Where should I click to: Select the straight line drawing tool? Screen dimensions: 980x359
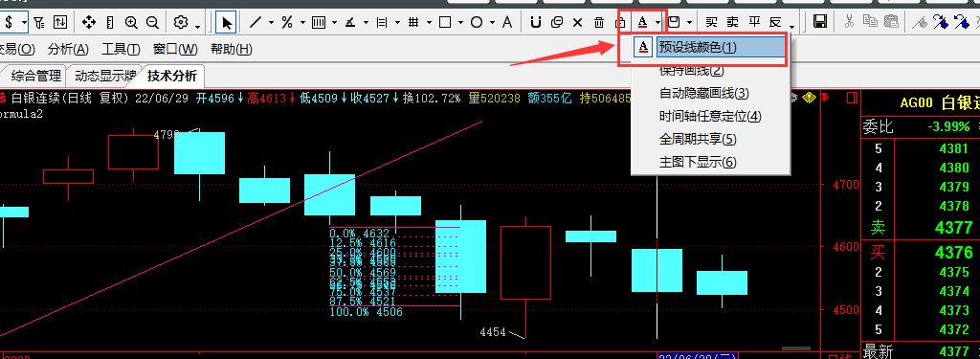(255, 23)
